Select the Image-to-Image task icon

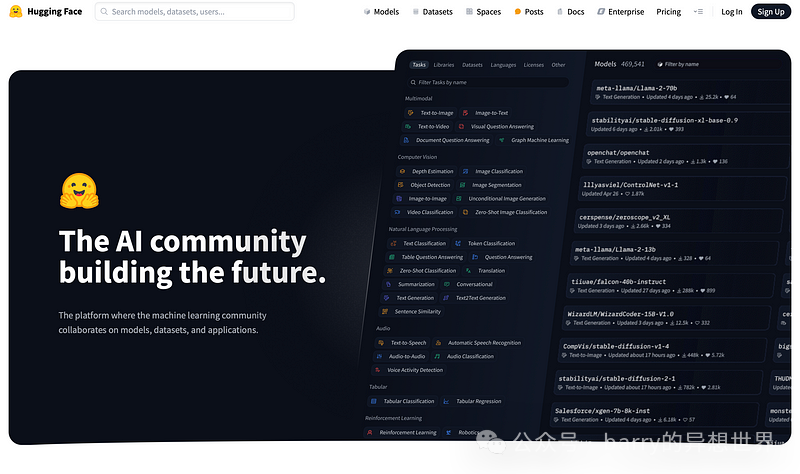[399, 198]
